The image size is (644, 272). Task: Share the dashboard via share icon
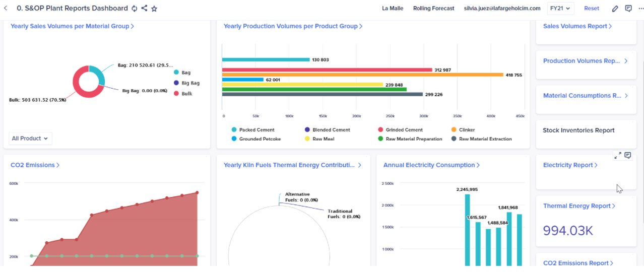tap(144, 8)
